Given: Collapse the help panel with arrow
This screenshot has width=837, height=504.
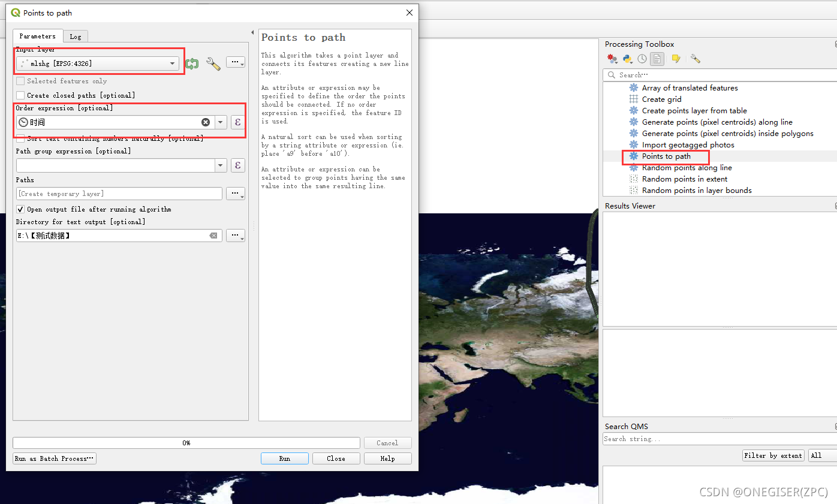Looking at the screenshot, I should [x=252, y=32].
